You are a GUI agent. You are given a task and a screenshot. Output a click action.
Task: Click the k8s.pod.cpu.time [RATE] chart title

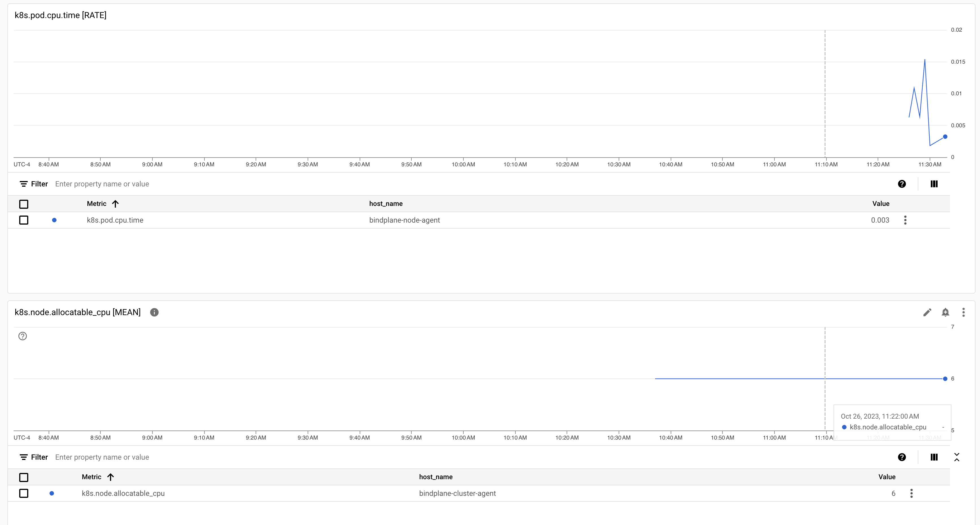(60, 15)
